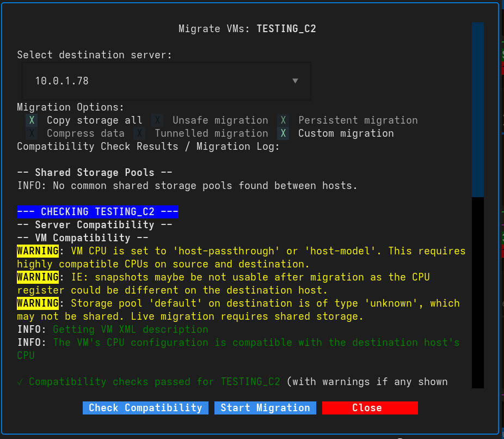This screenshot has height=439, width=504.
Task: Select the highlighted CHECKING TESTING_C2 line
Action: (97, 211)
